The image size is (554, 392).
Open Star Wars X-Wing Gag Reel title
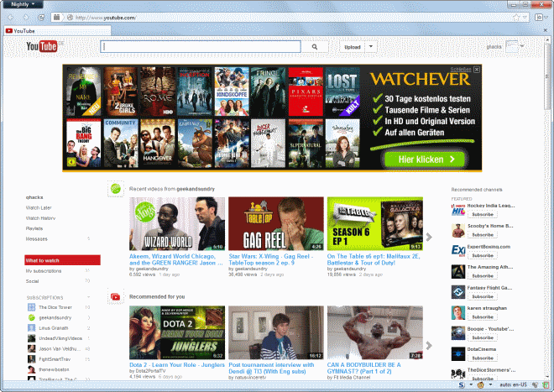270,259
